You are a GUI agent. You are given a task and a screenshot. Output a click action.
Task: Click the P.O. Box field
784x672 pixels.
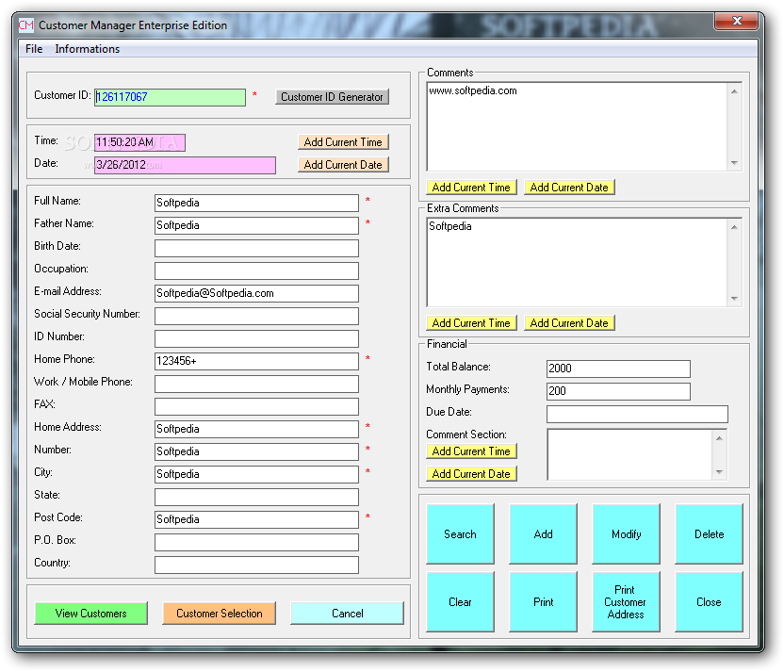(256, 542)
